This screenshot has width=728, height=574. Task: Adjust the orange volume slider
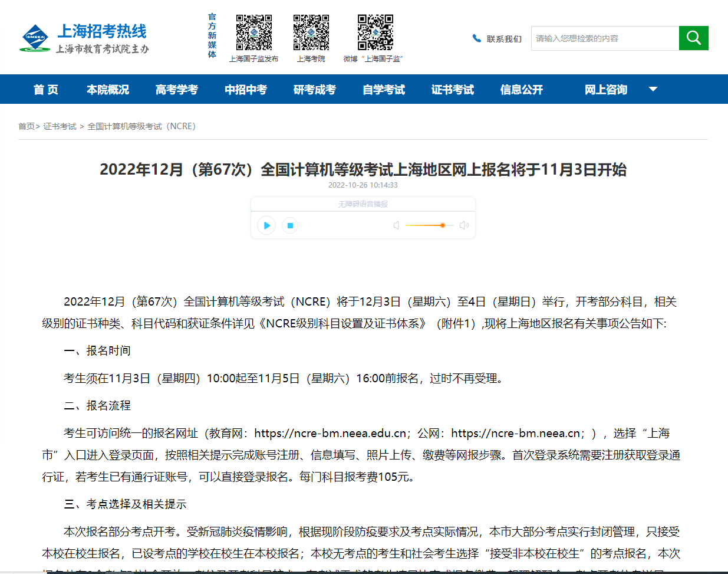pos(442,225)
